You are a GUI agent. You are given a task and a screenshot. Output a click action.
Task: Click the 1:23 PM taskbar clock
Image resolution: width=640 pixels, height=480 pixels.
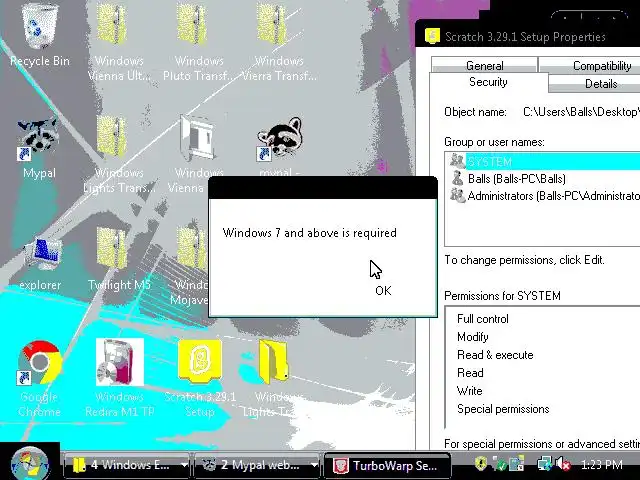coord(601,464)
